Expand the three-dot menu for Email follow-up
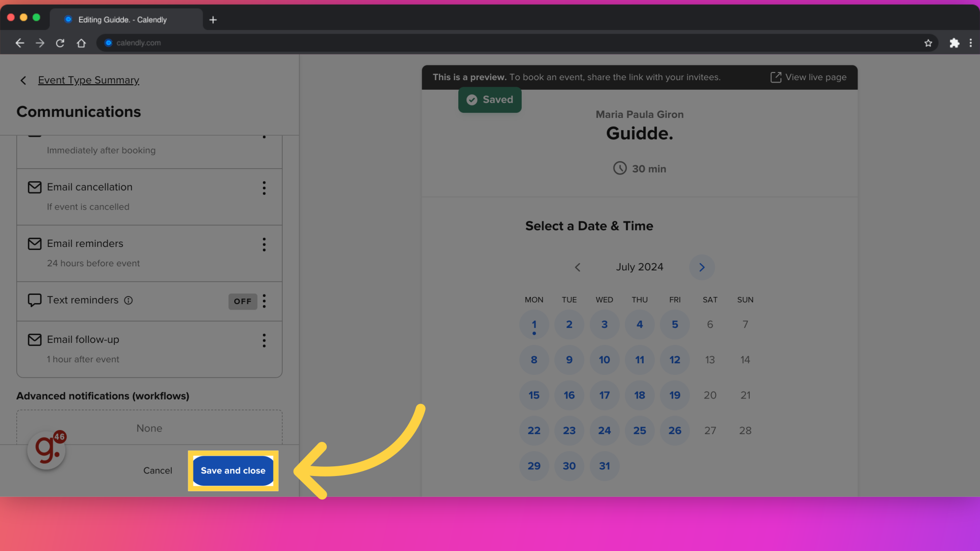Viewport: 980px width, 551px height. pos(264,340)
